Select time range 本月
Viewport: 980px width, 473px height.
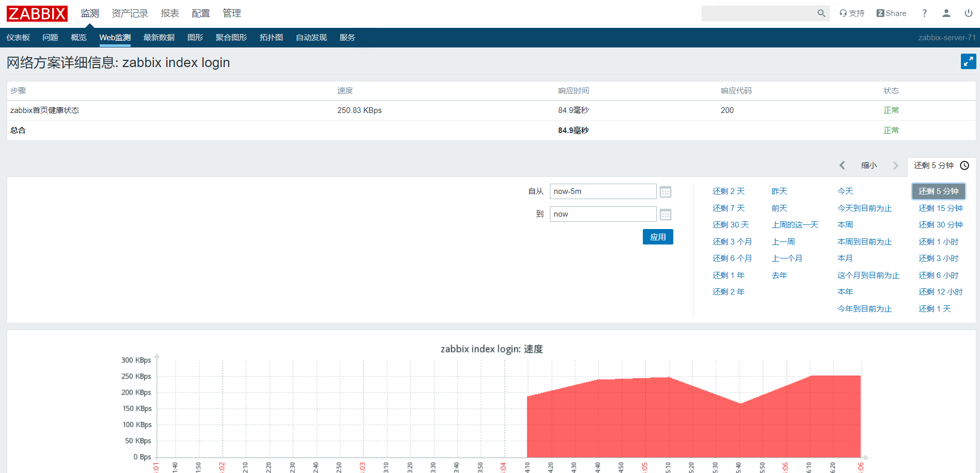pyautogui.click(x=845, y=258)
